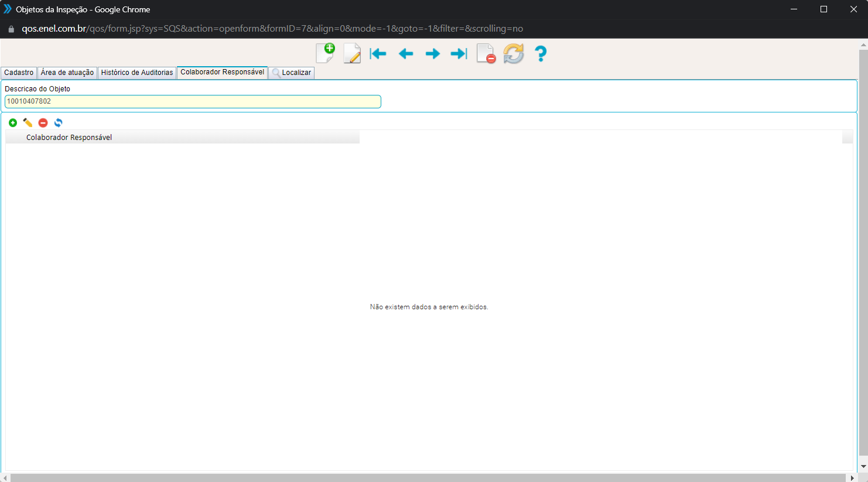Click the Descricao do Objeto input field
This screenshot has width=868, height=482.
(x=193, y=101)
